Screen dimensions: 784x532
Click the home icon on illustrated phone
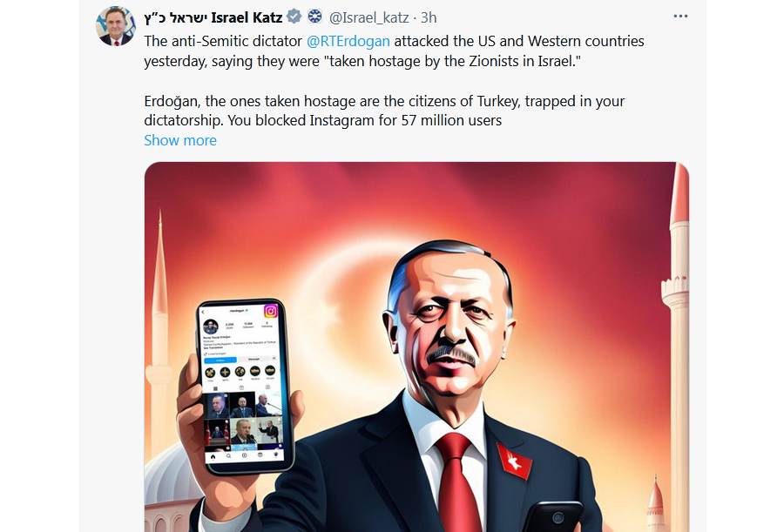(213, 456)
